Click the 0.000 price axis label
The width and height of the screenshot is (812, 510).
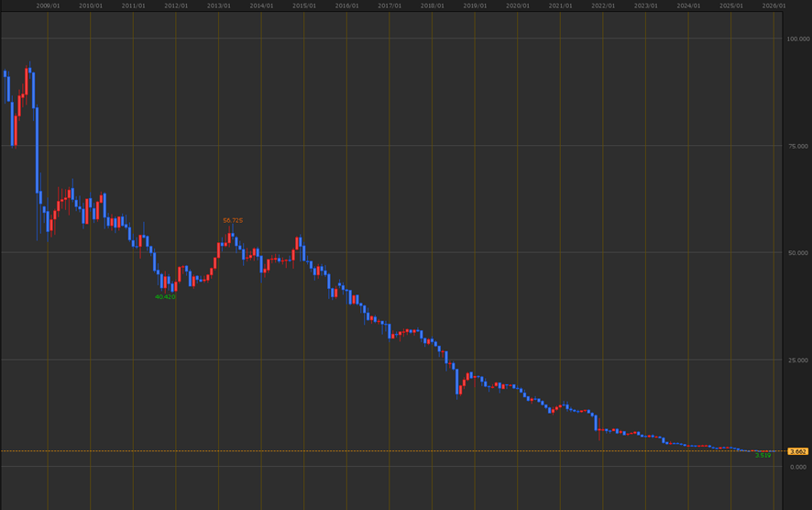797,467
